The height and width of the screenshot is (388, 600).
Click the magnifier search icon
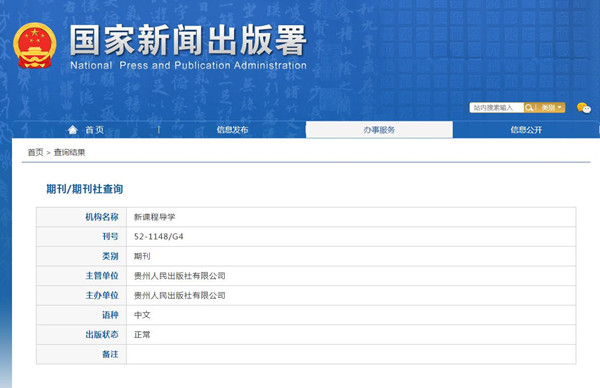pyautogui.click(x=529, y=108)
